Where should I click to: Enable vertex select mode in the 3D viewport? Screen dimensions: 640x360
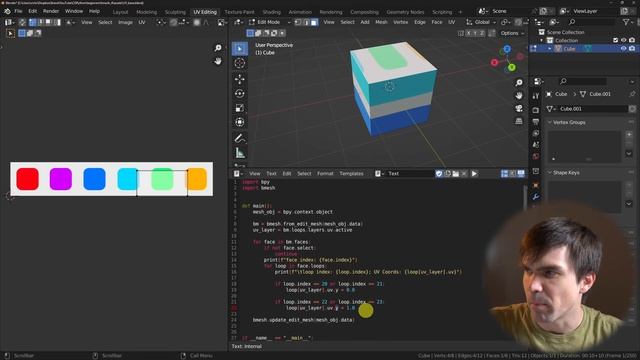click(x=298, y=22)
